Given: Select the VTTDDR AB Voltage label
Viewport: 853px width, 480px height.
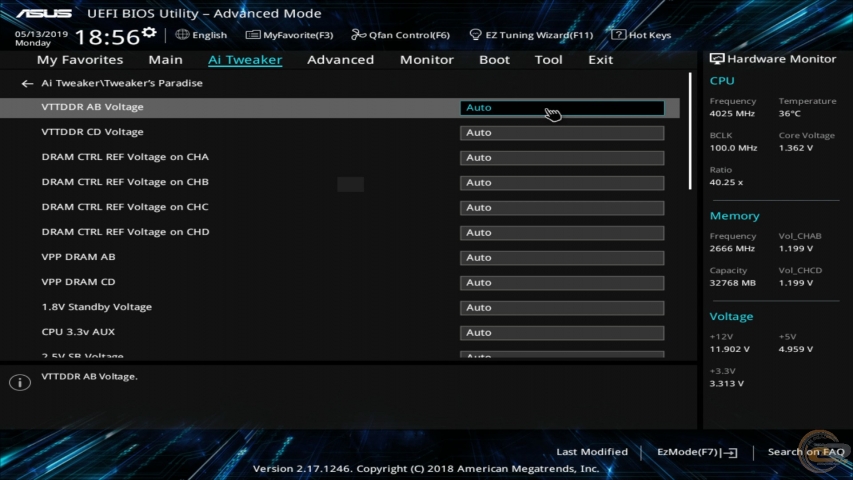Looking at the screenshot, I should (92, 107).
